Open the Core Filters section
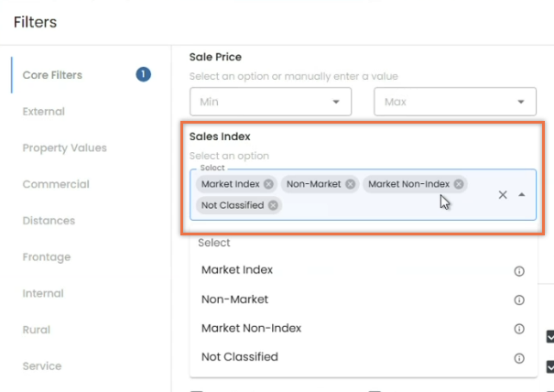The width and height of the screenshot is (554, 392). coord(52,75)
